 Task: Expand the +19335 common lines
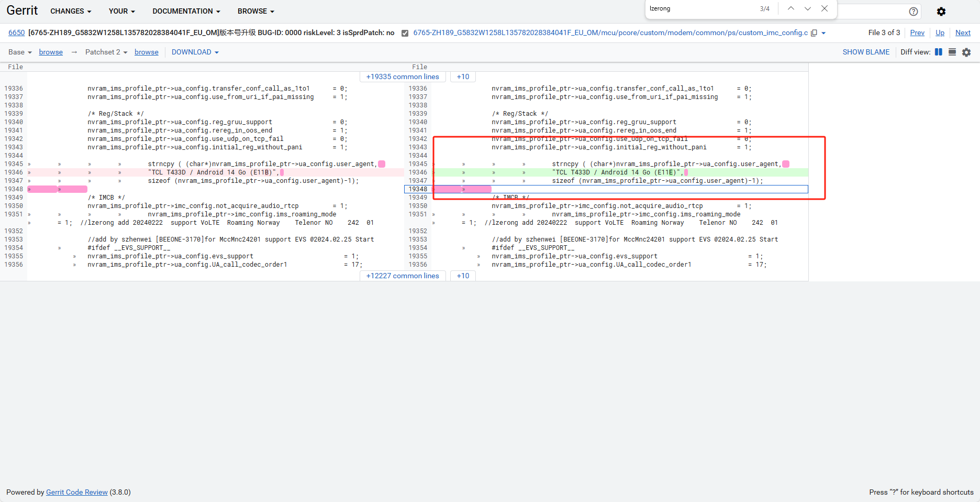[403, 77]
